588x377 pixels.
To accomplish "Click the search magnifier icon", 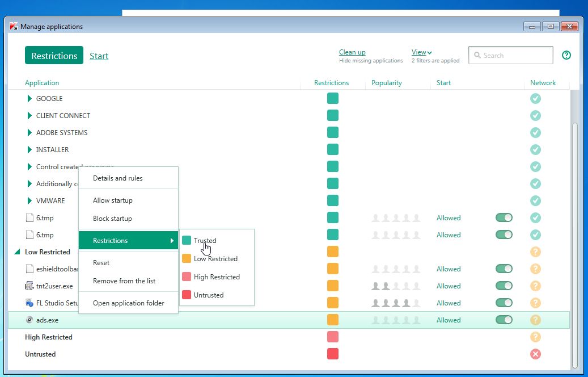I will click(477, 55).
